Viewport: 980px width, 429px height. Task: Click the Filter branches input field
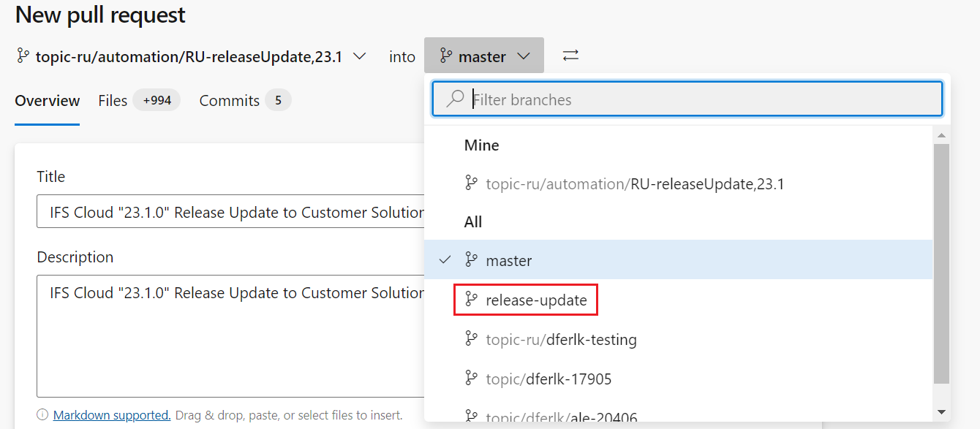pyautogui.click(x=658, y=99)
